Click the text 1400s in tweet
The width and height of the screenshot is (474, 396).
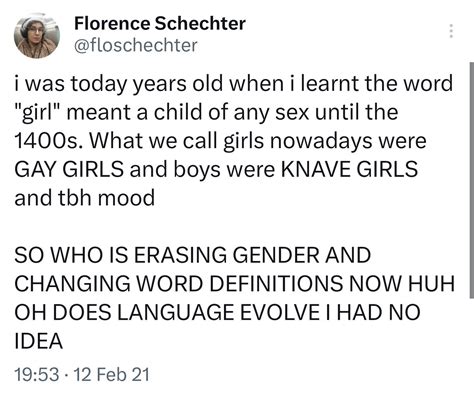point(47,141)
